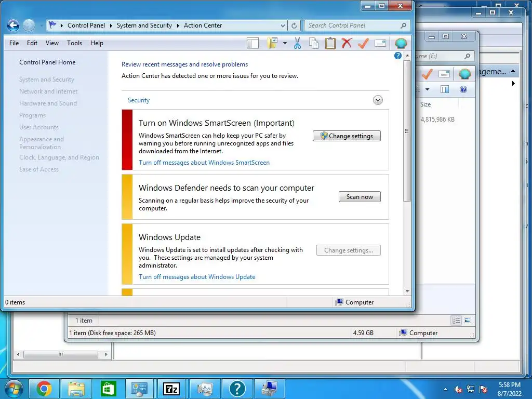
Task: Open Google Chrome from the taskbar
Action: point(44,389)
